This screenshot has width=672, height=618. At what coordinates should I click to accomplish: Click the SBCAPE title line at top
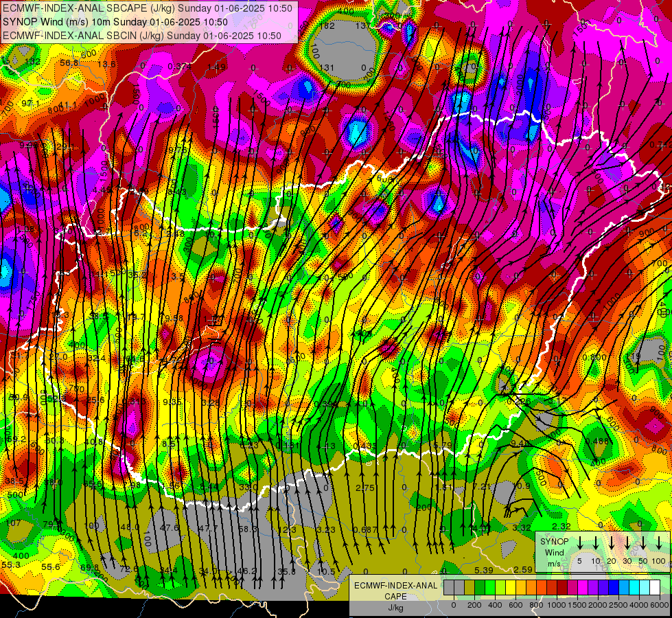pyautogui.click(x=148, y=8)
